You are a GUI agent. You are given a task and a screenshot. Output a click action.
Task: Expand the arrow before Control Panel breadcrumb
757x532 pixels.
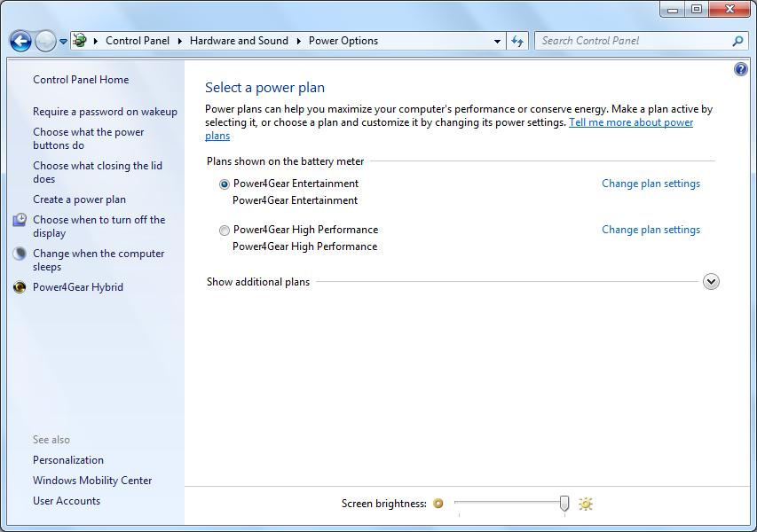coord(96,41)
